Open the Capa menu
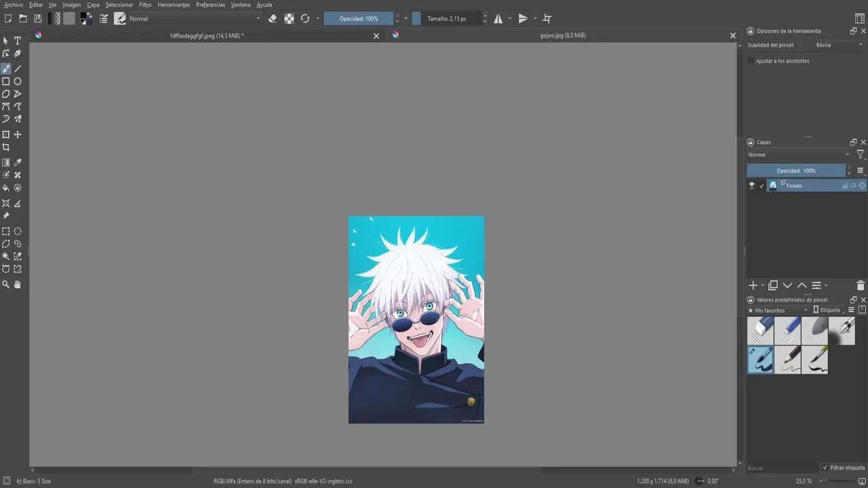The height and width of the screenshot is (488, 868). 93,5
